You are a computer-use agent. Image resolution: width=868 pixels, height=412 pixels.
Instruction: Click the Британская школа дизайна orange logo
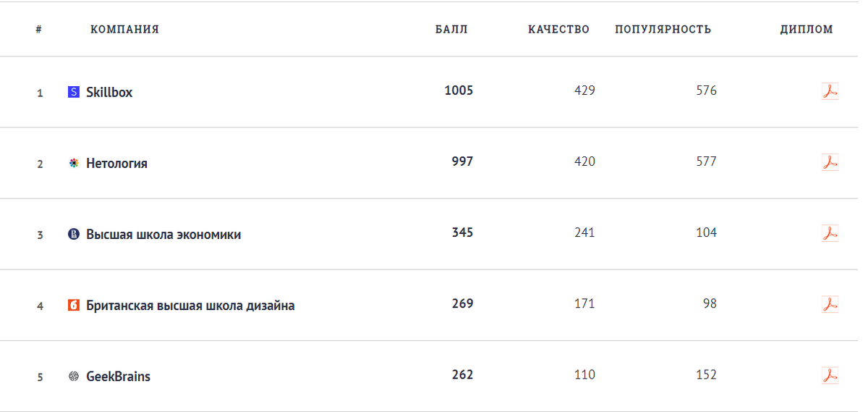(74, 305)
